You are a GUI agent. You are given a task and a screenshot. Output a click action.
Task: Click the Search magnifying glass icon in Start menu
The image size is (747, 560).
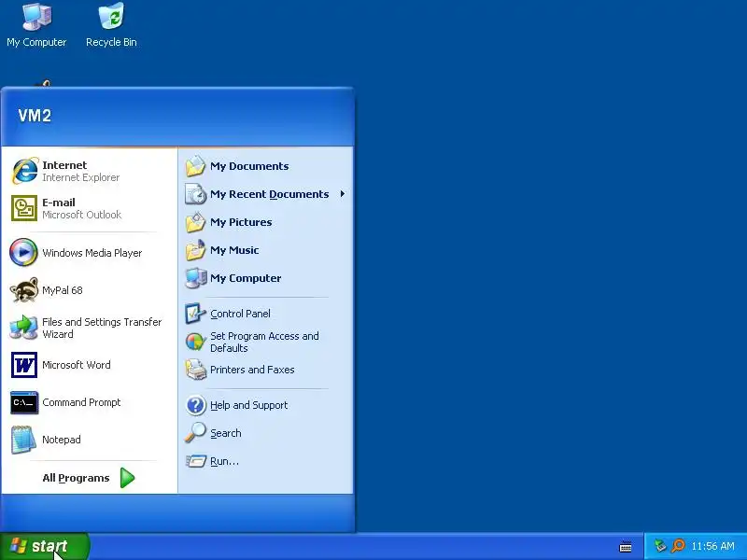click(x=195, y=433)
